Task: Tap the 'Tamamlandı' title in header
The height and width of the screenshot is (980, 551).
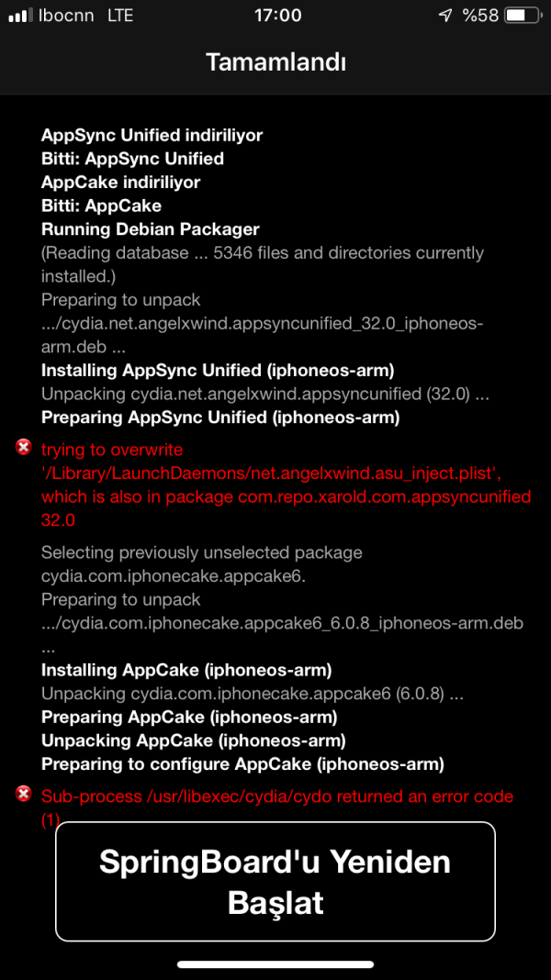Action: [275, 62]
